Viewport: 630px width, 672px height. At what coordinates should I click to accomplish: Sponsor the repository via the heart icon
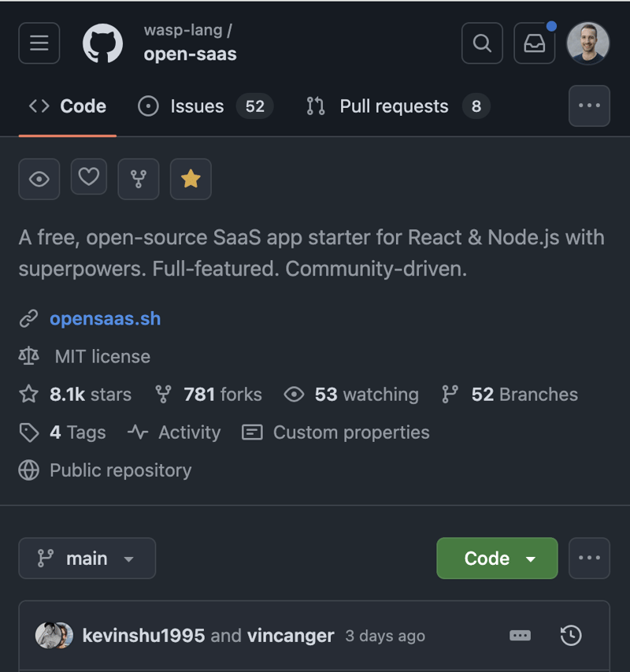pos(88,179)
